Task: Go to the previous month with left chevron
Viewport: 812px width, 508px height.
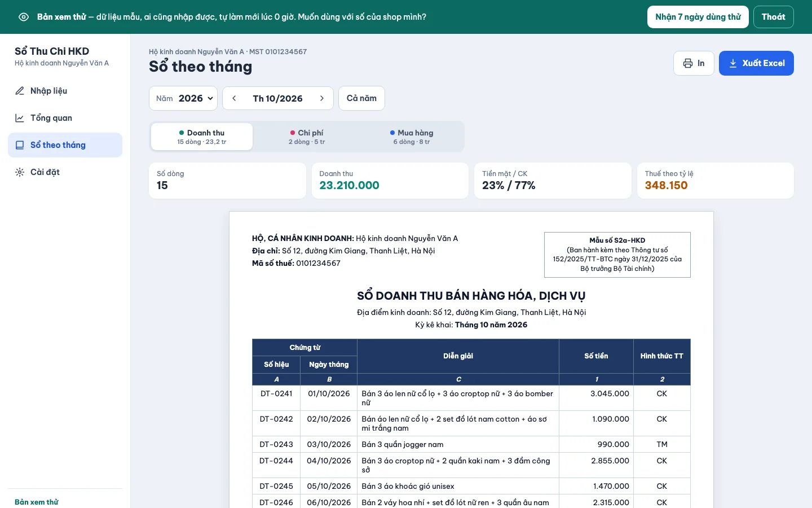Action: coord(234,98)
